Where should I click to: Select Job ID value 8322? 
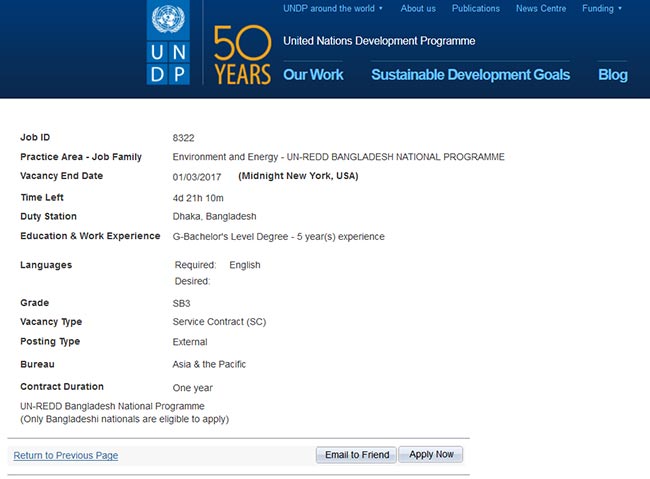[x=183, y=138]
